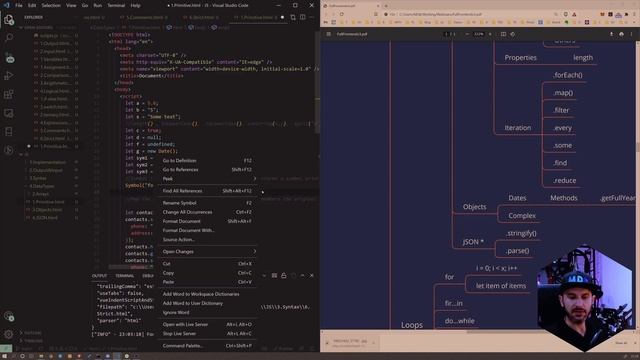640x360 pixels.
Task: Lock the output panel scroll icon
Action: pyautogui.click(x=284, y=276)
